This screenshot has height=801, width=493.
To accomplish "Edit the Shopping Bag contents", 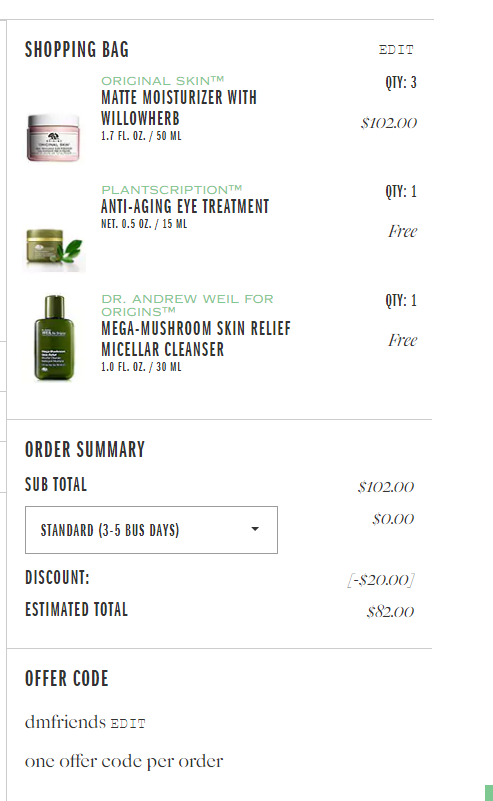I will click(x=396, y=50).
